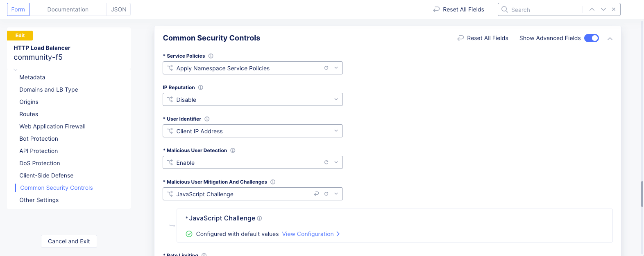Screen dimensions: 644x256
Task: Expand the Malicious User Mitigation dropdown
Action: pyautogui.click(x=336, y=194)
